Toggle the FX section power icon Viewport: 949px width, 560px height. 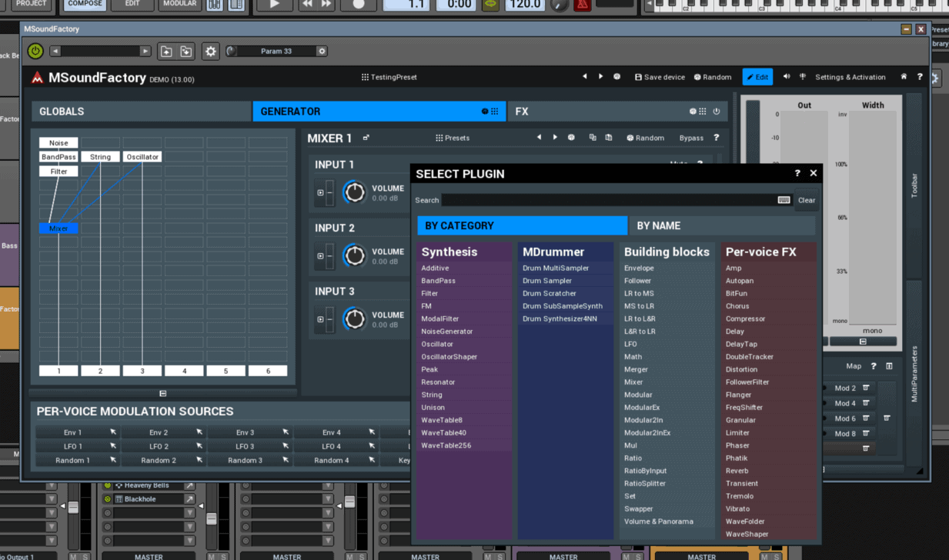click(717, 112)
